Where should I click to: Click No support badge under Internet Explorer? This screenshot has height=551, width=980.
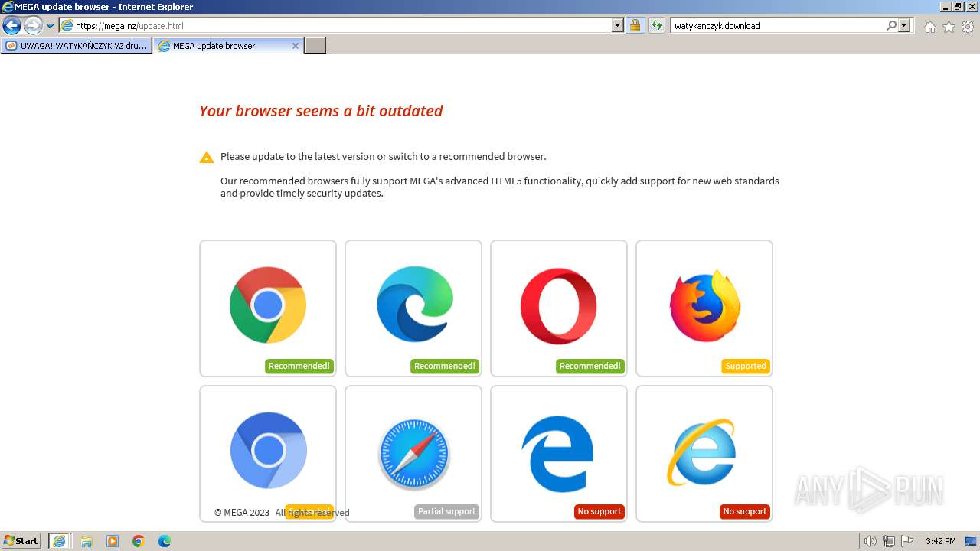[745, 511]
